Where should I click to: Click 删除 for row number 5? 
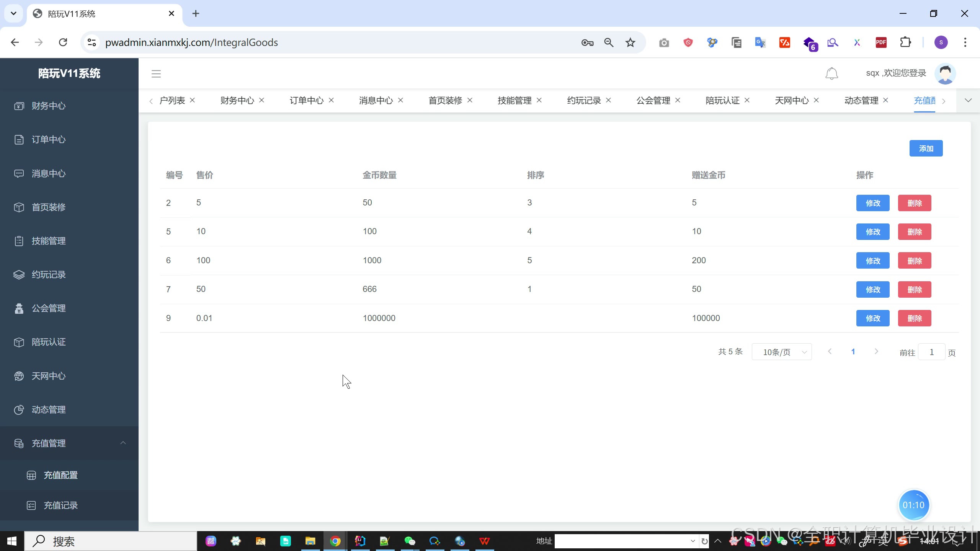point(915,231)
